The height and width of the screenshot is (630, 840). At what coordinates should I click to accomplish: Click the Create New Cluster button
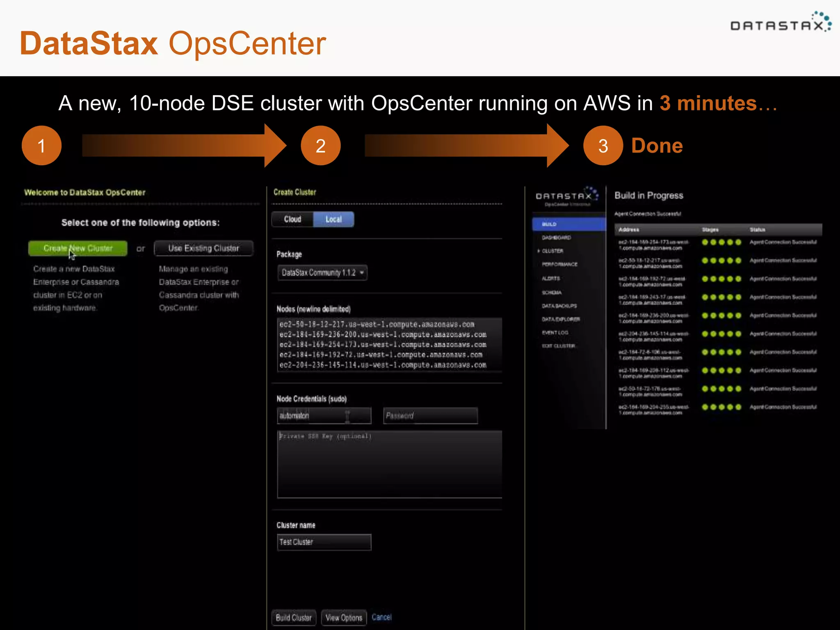pyautogui.click(x=78, y=249)
